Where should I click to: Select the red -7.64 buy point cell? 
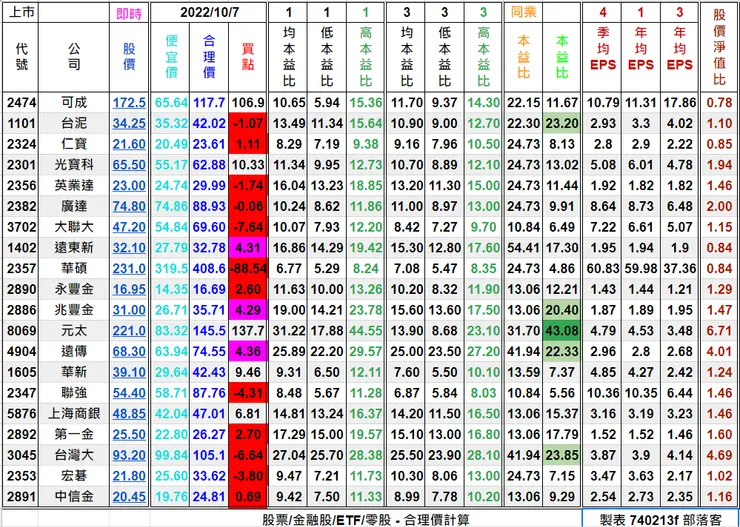click(248, 227)
